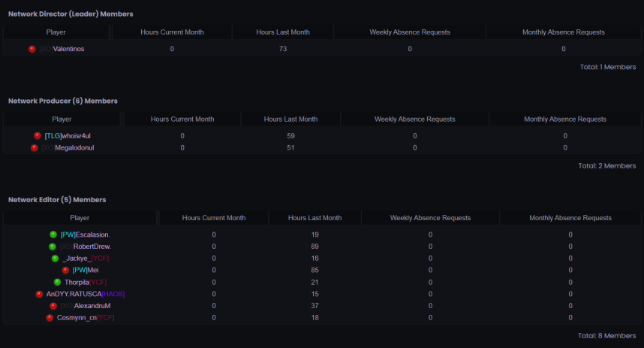This screenshot has height=348, width=644.
Task: Click green online icon beside Escalasion
Action: point(53,235)
